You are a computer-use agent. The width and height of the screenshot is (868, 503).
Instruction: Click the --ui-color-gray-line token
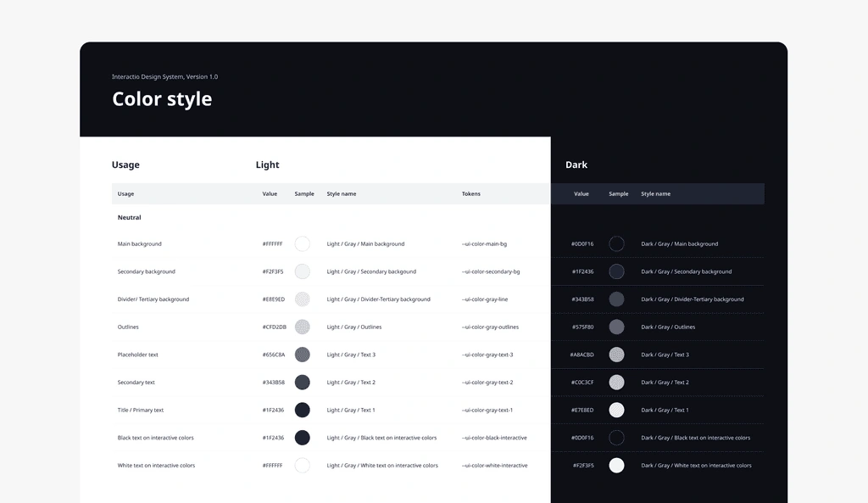(x=485, y=299)
